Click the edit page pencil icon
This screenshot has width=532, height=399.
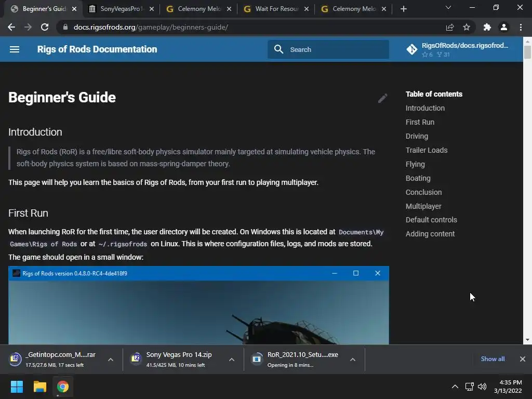[382, 98]
